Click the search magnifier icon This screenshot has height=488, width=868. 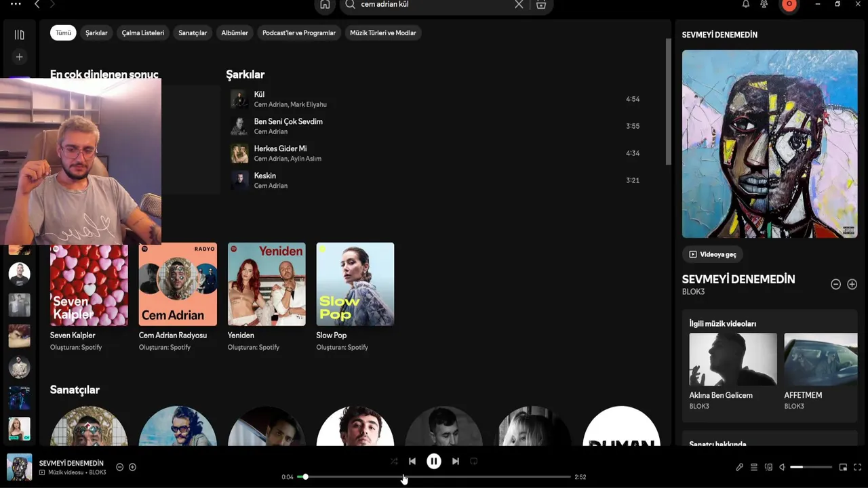[x=350, y=4]
